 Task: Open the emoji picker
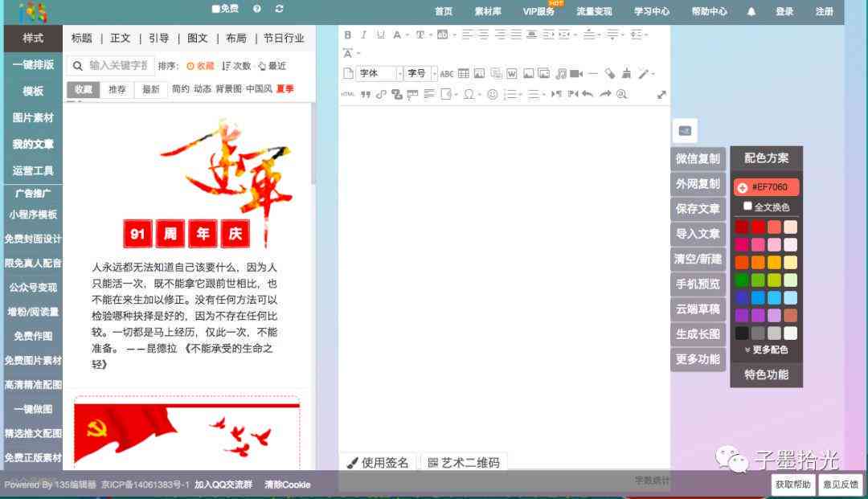pyautogui.click(x=492, y=95)
